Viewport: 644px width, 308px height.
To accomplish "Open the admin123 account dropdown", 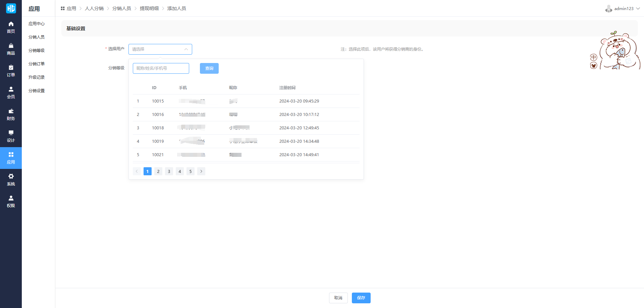I will pyautogui.click(x=623, y=9).
